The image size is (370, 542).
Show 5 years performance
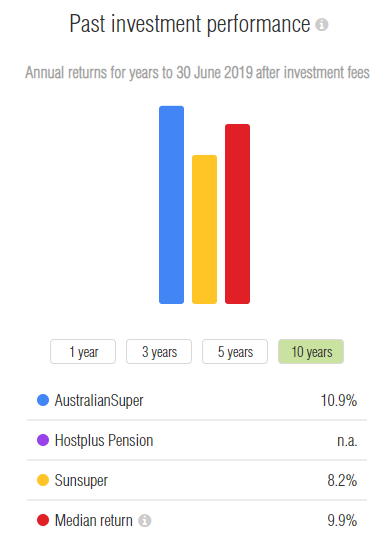tap(235, 352)
